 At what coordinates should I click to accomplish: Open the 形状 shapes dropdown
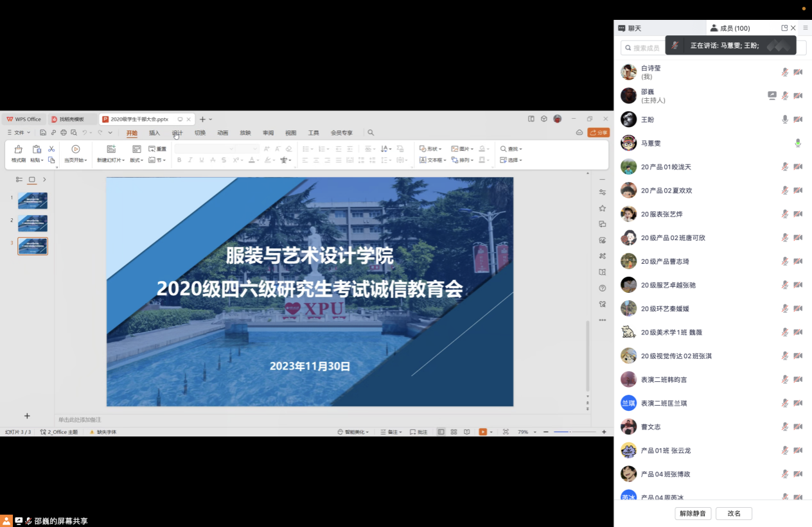432,149
